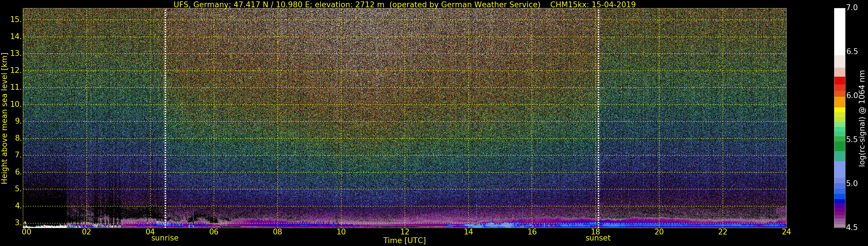Click the 'sunset' label below the time axis

[598, 238]
